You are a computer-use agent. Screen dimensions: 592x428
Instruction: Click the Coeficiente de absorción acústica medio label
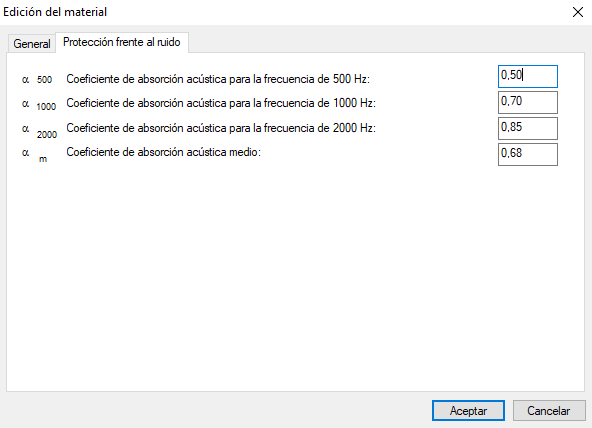tap(163, 152)
